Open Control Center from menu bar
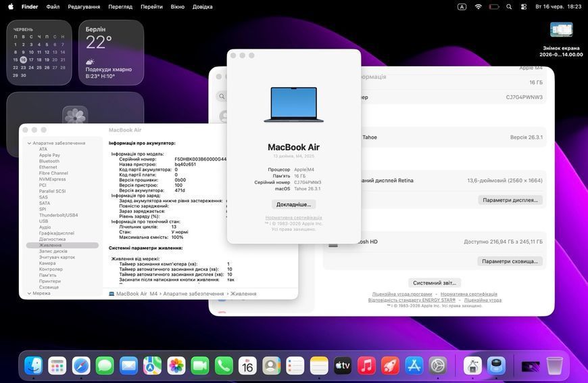The height and width of the screenshot is (383, 588). point(524,7)
